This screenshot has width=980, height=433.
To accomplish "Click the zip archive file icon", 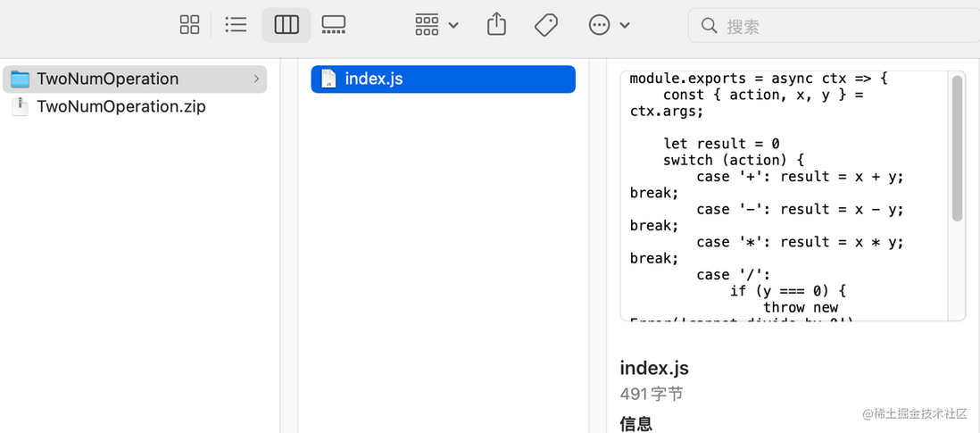I will 21,107.
